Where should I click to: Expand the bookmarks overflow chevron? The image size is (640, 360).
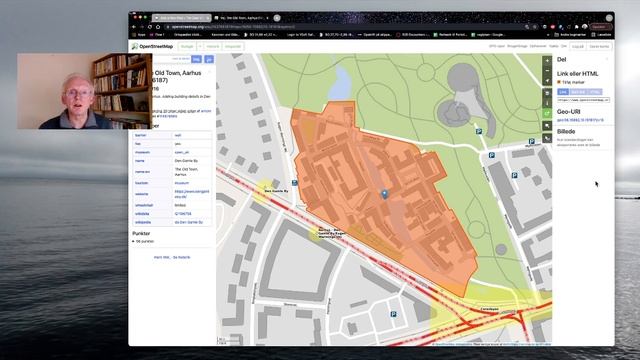pos(548,35)
